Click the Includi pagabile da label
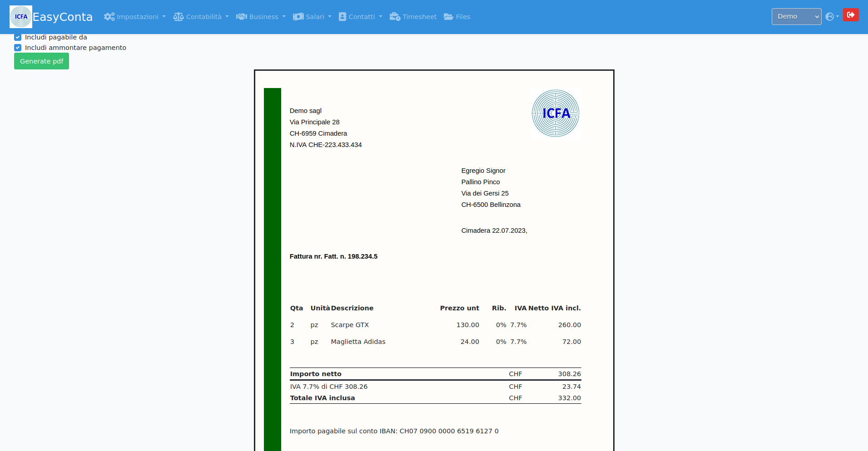This screenshot has width=868, height=451. [56, 37]
